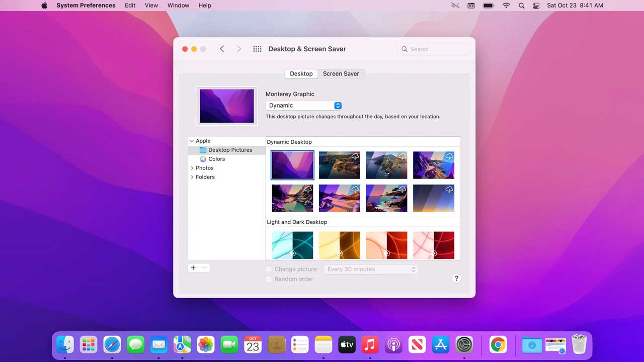Click the Wi-Fi status icon

(x=506, y=6)
